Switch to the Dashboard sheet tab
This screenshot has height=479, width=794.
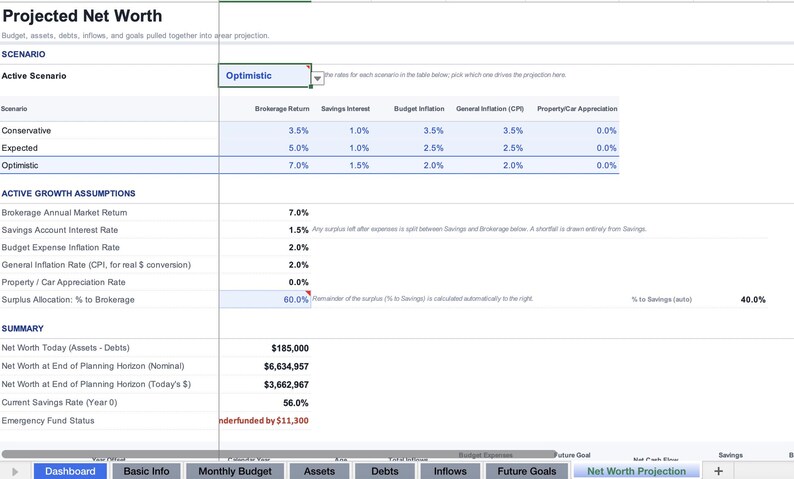pyautogui.click(x=70, y=471)
